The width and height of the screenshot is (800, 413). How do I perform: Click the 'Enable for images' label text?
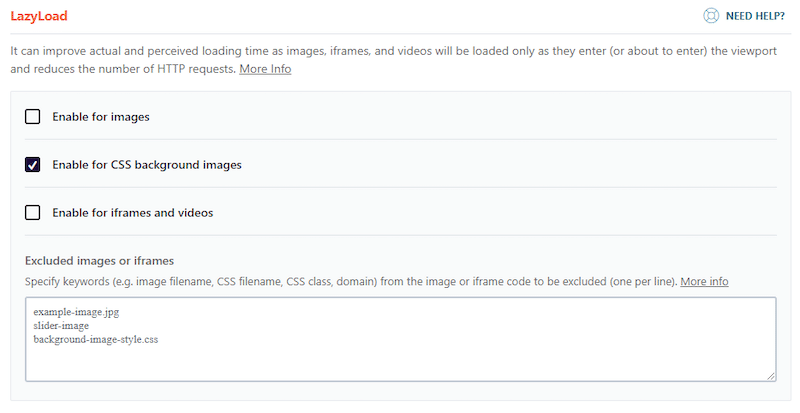pyautogui.click(x=100, y=117)
